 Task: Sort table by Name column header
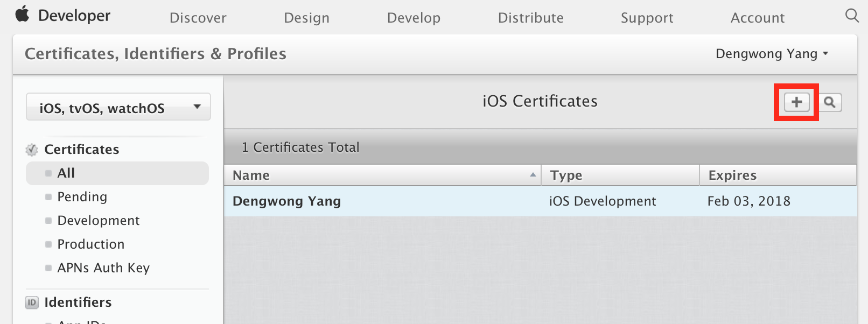[382, 175]
